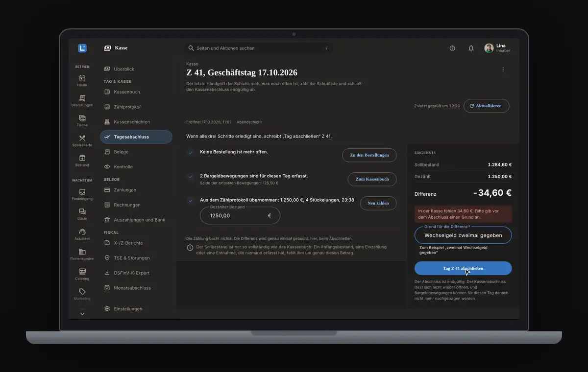Click Zu den Bestellungen button

[x=369, y=155]
